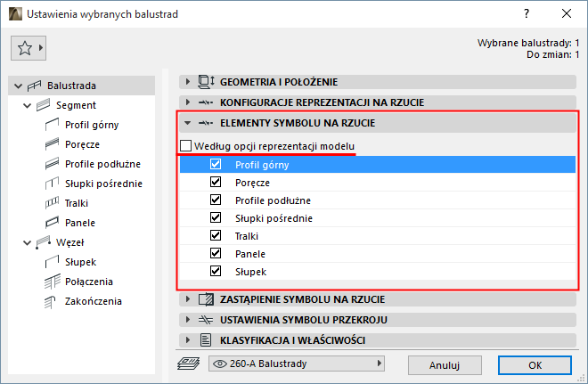
Task: Click the Połączenia node icon
Action: tap(51, 282)
